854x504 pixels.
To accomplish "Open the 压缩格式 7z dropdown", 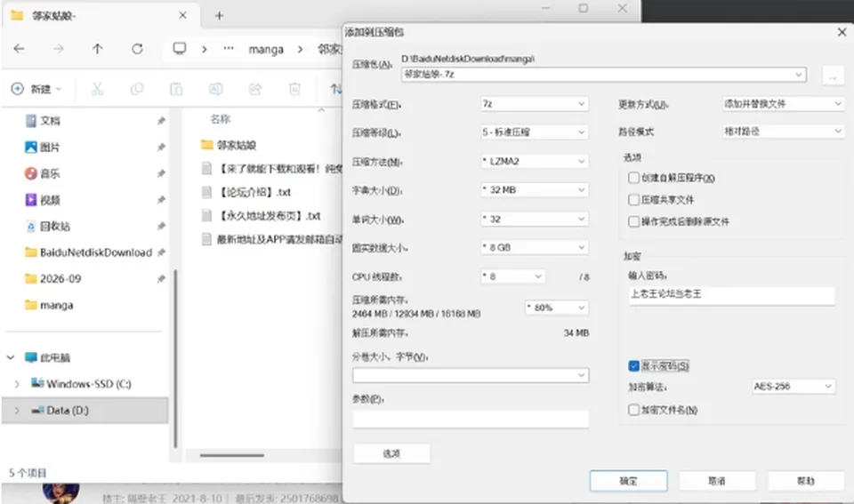I will click(534, 103).
